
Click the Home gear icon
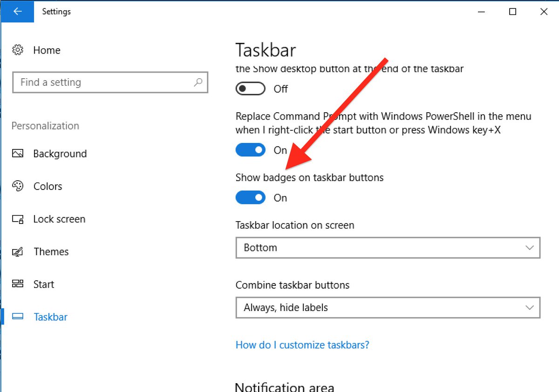tap(17, 50)
